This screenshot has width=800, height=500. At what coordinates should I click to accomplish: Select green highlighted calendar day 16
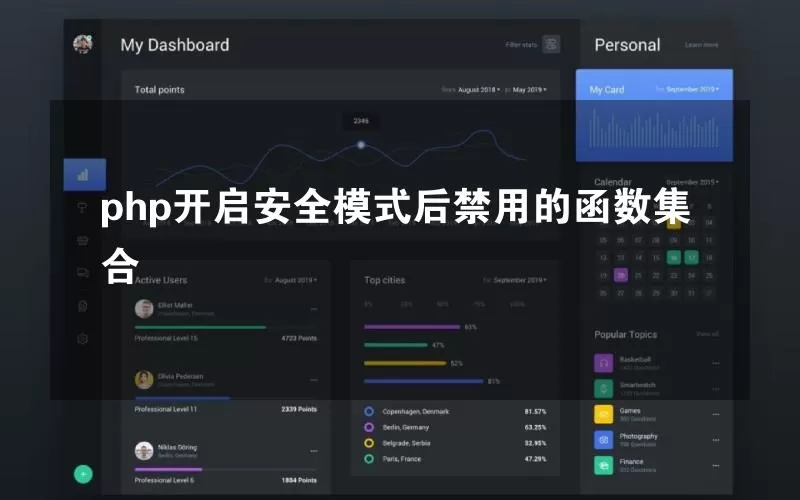tap(673, 258)
